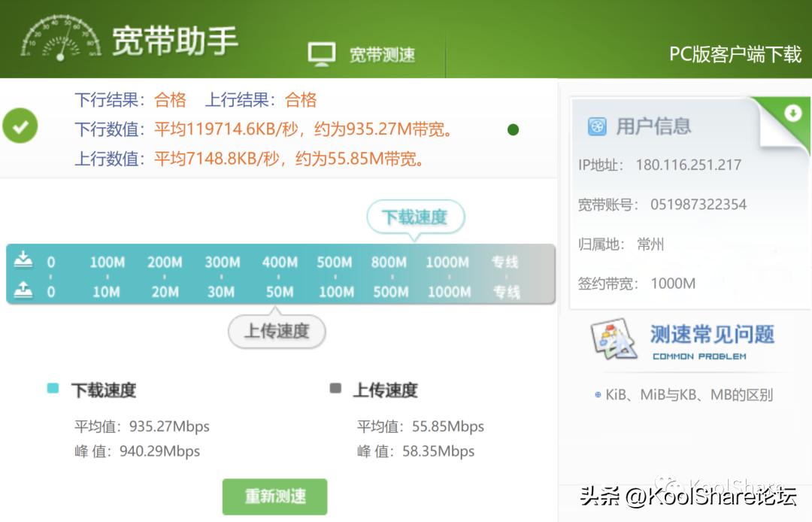
Task: Expand the 上传速度 bubble label
Action: click(x=277, y=331)
